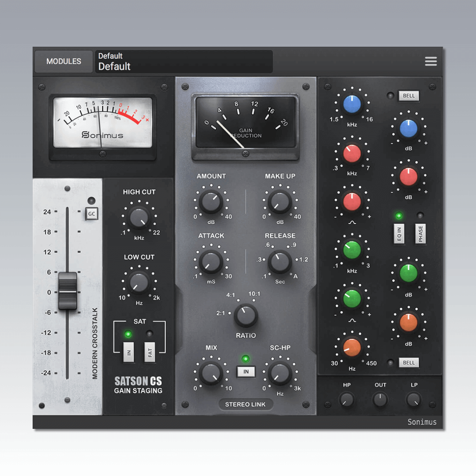Image resolution: width=476 pixels, height=476 pixels.
Task: Click the green .1–3 kHz frequency knob
Action: pyautogui.click(x=352, y=250)
